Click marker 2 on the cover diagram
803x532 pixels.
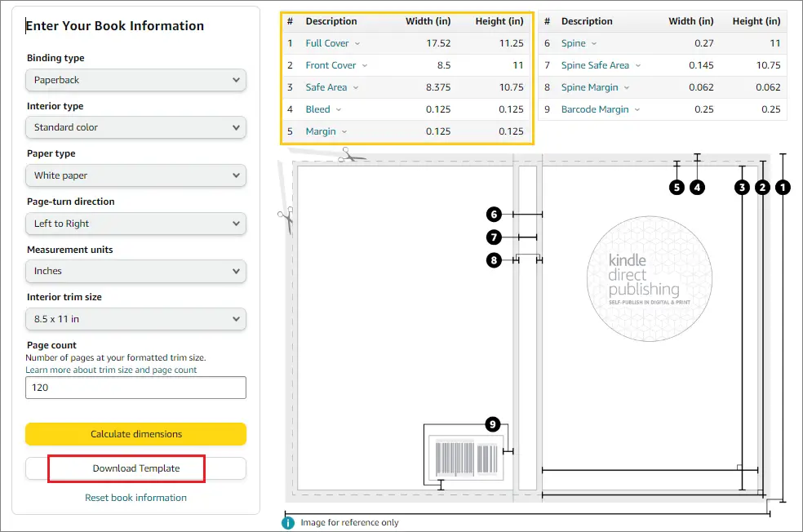click(x=762, y=188)
